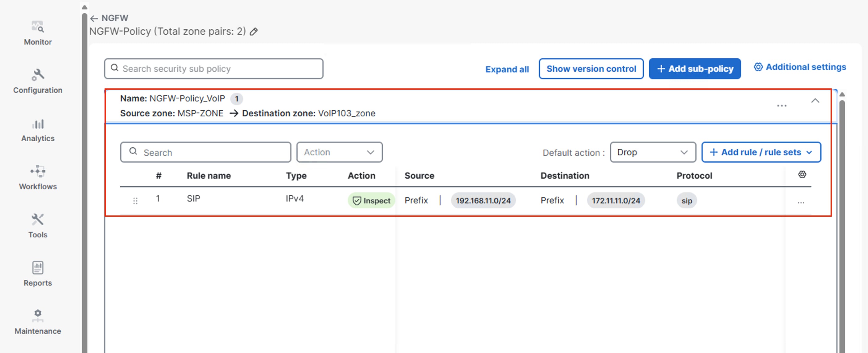Viewport: 868px width, 353px height.
Task: Open the Monitor section icon
Action: coord(38,27)
